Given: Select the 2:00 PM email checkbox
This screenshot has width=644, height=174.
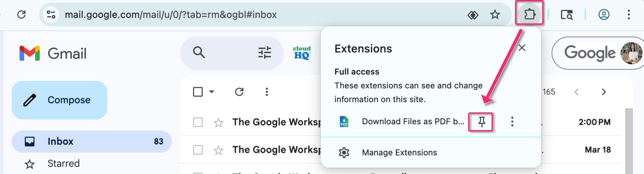Looking at the screenshot, I should [x=198, y=122].
